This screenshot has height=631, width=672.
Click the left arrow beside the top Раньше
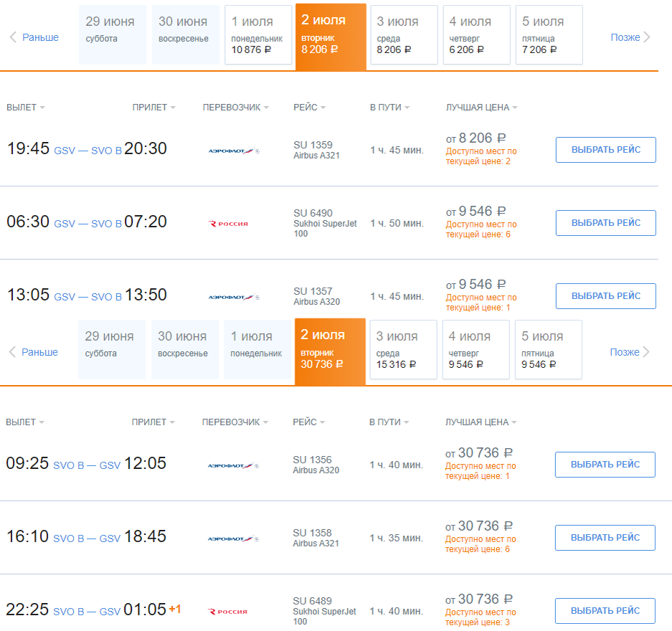(13, 37)
